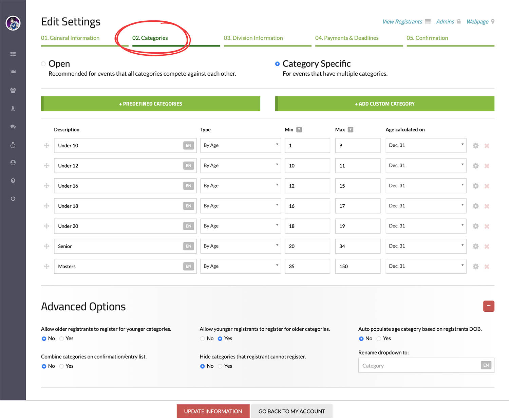
Task: Open Age calculated on dropdown for Under 12
Action: (426, 165)
